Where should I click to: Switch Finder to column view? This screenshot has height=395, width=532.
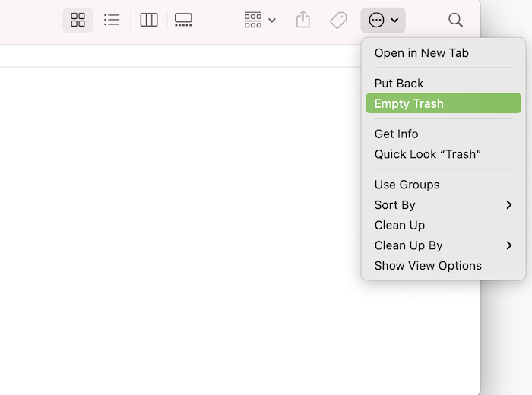[x=149, y=20]
